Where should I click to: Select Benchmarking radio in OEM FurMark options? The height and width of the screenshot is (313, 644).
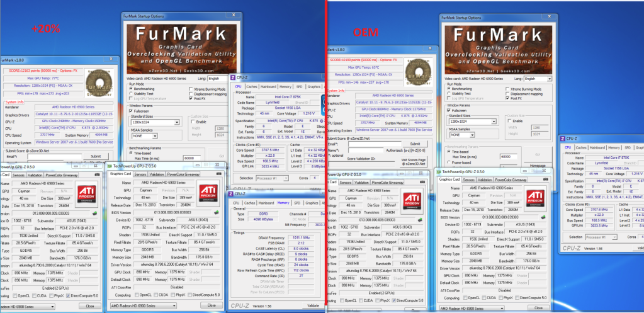pos(449,89)
